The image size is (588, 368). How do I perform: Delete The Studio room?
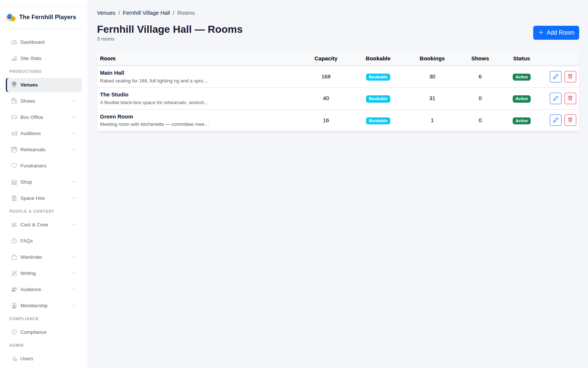coord(570,98)
